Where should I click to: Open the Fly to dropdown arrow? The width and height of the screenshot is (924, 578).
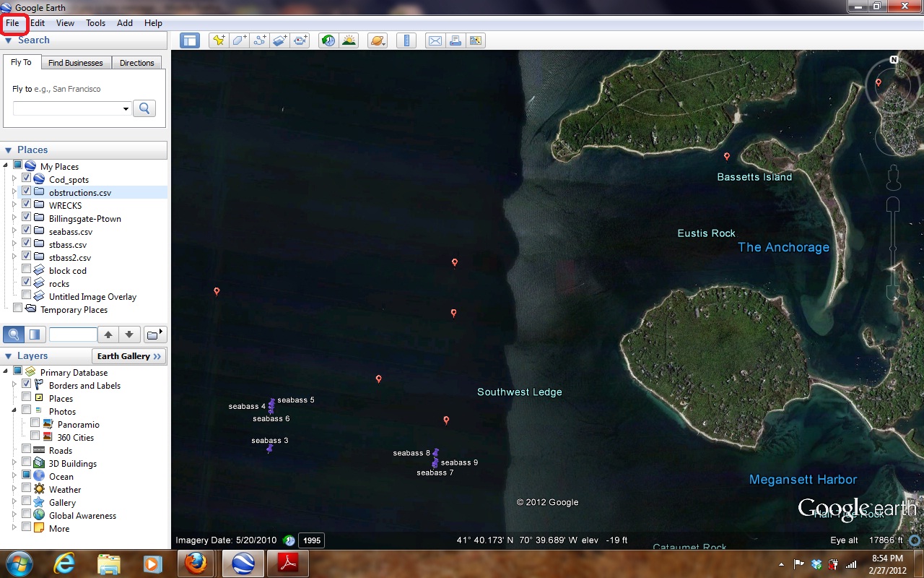coord(126,108)
